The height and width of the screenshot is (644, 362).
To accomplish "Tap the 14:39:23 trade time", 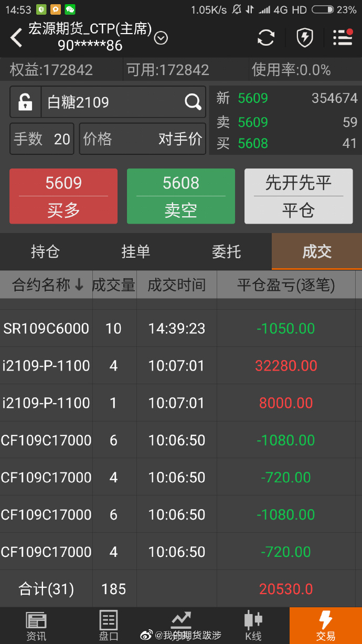I will coord(177,329).
